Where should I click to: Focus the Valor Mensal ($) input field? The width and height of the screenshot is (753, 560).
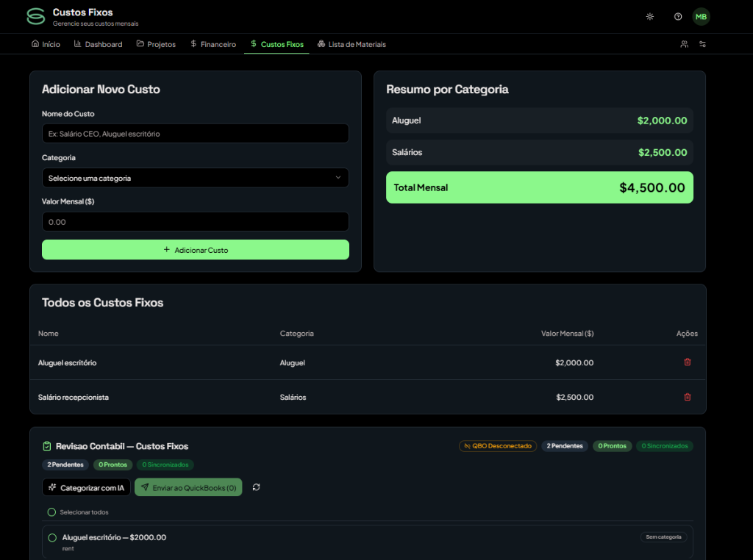[x=196, y=222]
